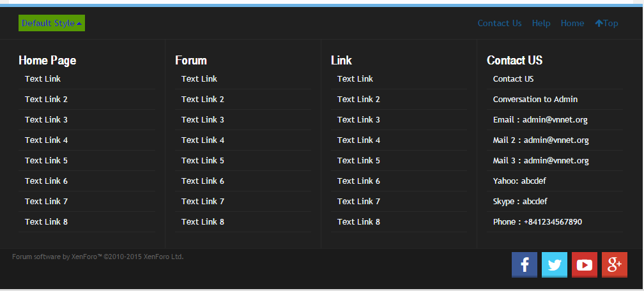This screenshot has height=291, width=644.
Task: Click the Phone +841234567890 entry
Action: pyautogui.click(x=537, y=221)
